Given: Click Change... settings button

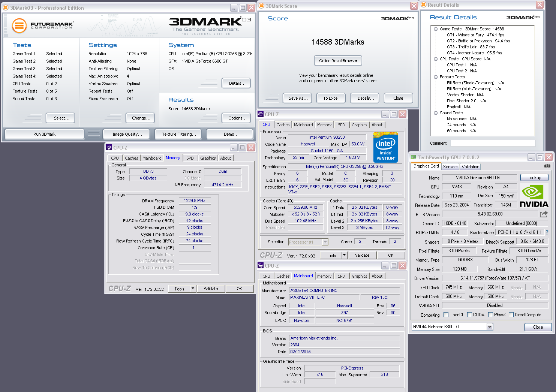Looking at the screenshot, I should 141,118.
